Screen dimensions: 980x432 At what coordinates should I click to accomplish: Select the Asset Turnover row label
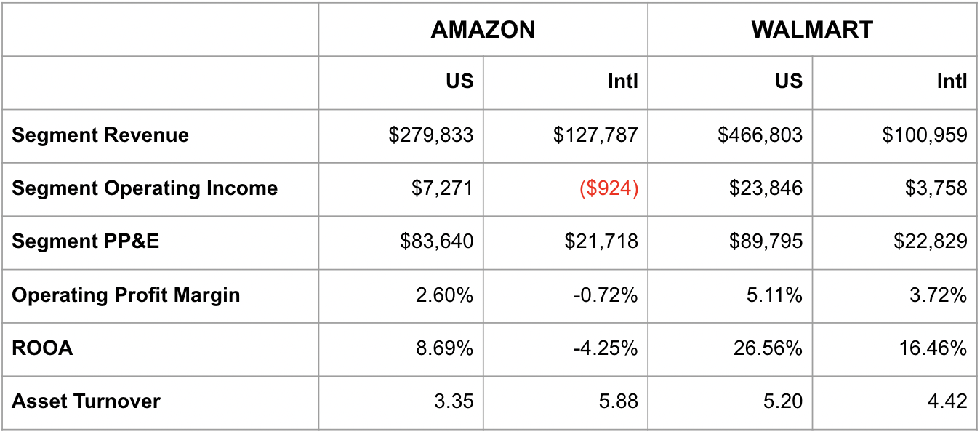(x=86, y=401)
